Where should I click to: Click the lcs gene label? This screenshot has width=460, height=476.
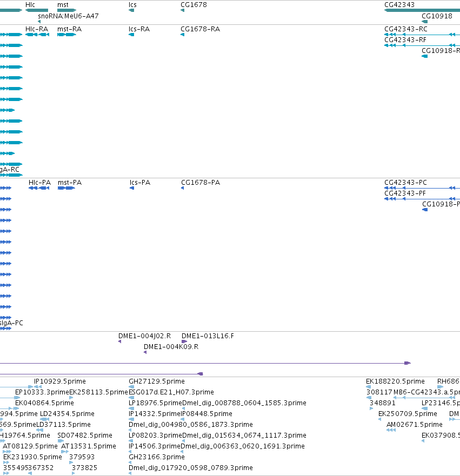pos(132,5)
